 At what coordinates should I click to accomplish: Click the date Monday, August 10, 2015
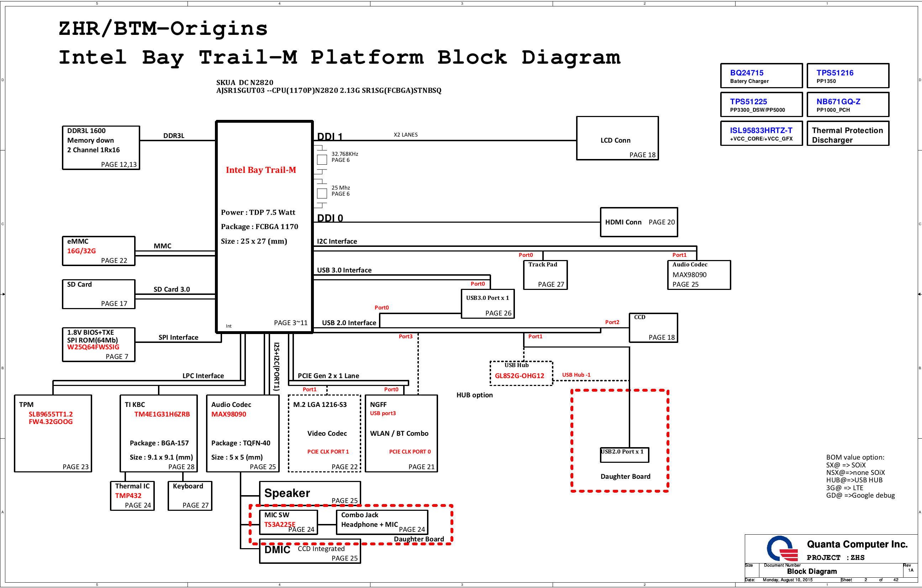pyautogui.click(x=787, y=580)
